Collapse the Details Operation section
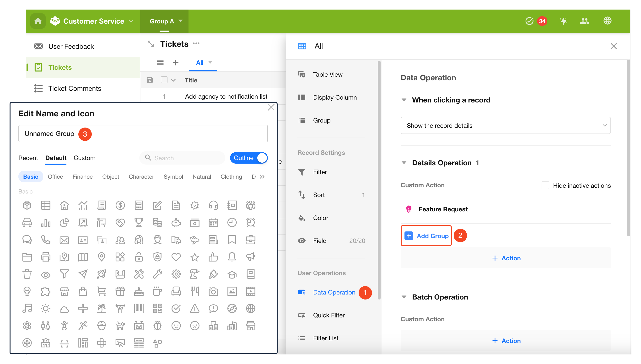641x364 pixels. pyautogui.click(x=404, y=163)
